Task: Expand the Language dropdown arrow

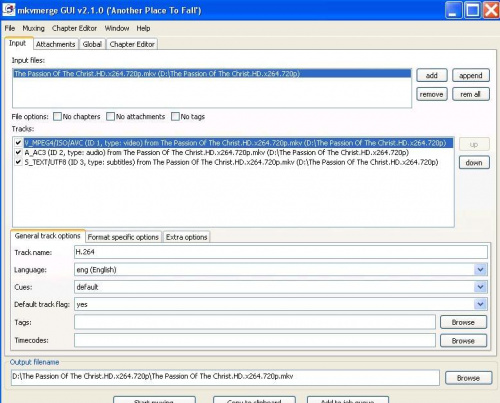Action: click(480, 269)
